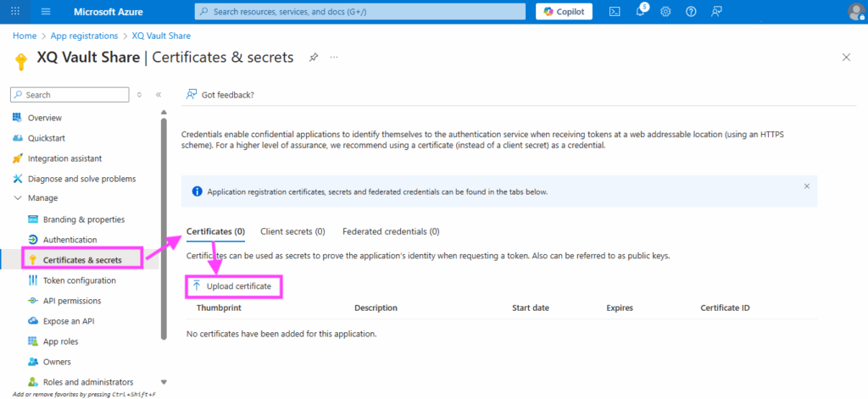Open the ellipsis more options menu
The width and height of the screenshot is (868, 399).
(334, 57)
